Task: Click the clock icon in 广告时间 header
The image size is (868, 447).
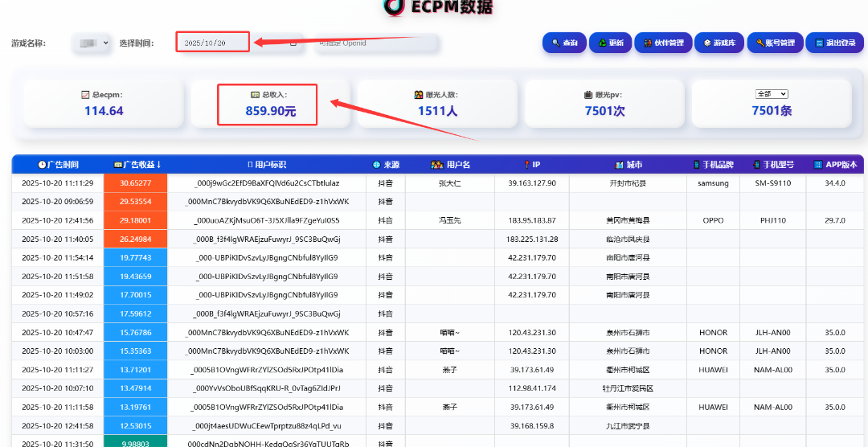Action: 42,165
